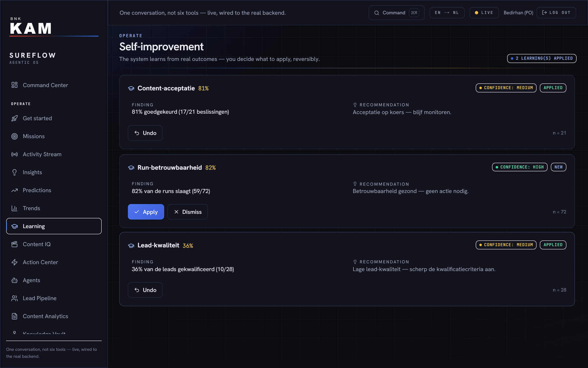This screenshot has height=368, width=588.
Task: Click the Lead Pipeline people icon
Action: pyautogui.click(x=14, y=298)
